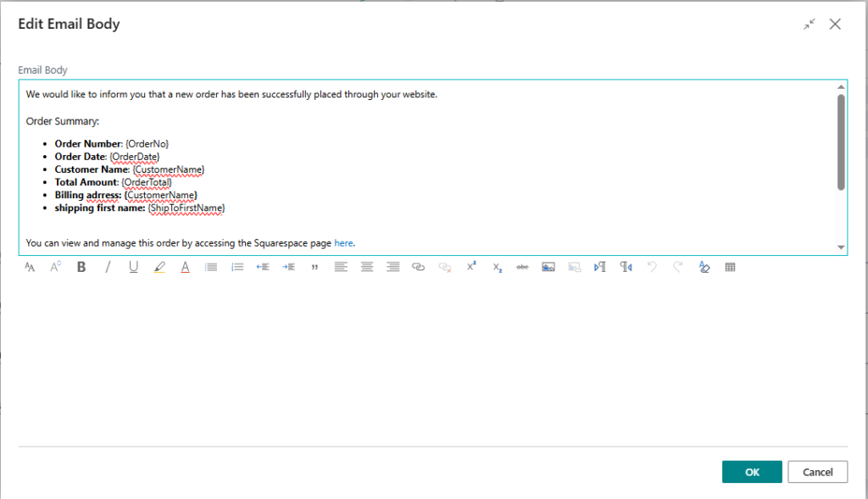
Task: Apply superscript formatting
Action: pyautogui.click(x=470, y=267)
